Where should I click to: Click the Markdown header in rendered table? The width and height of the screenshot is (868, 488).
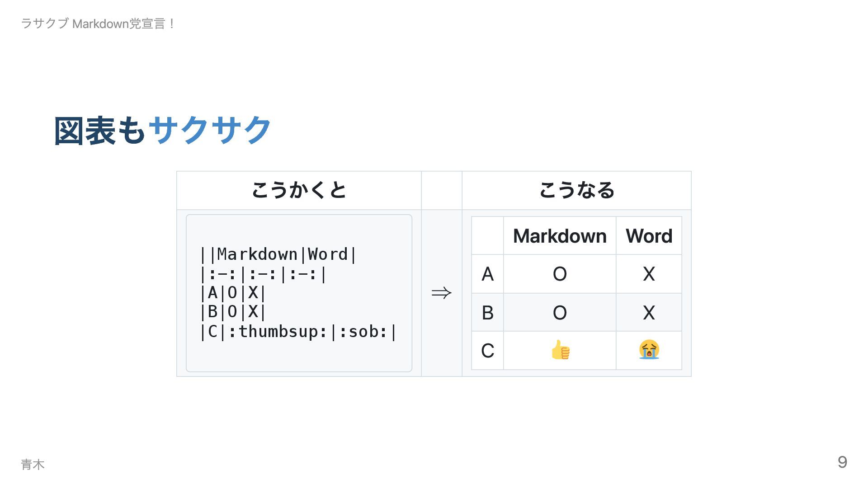click(x=560, y=236)
